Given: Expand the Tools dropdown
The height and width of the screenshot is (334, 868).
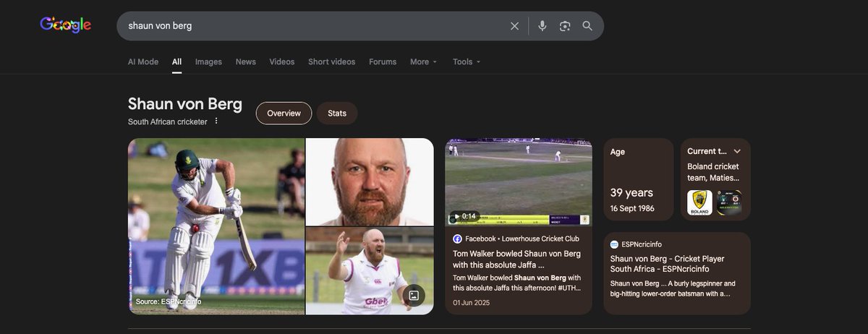Looking at the screenshot, I should coord(467,61).
